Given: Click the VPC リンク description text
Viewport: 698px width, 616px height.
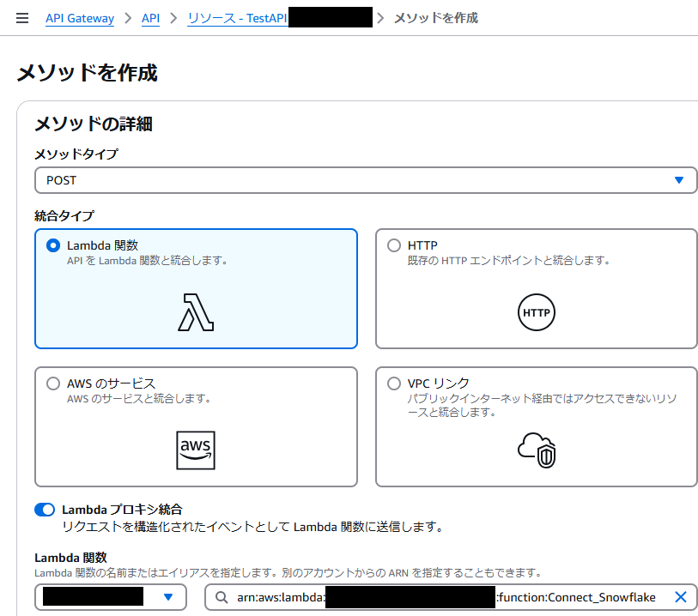Looking at the screenshot, I should pyautogui.click(x=542, y=405).
